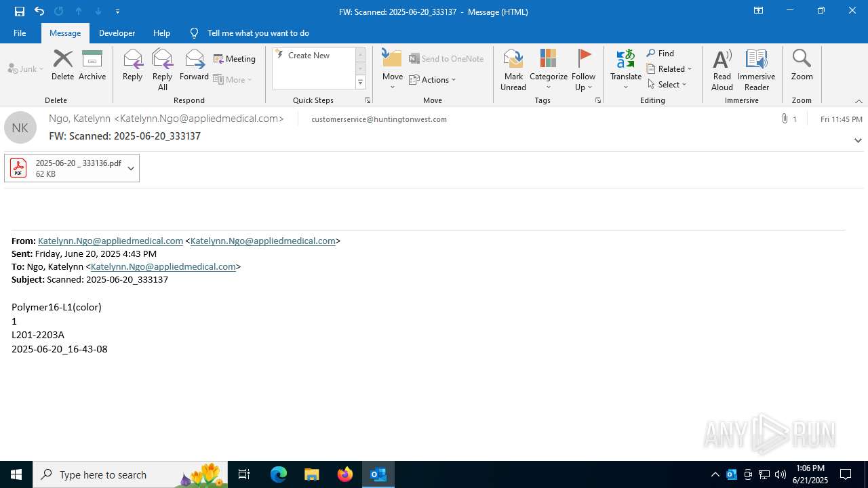
Task: Save the message with the floppy icon
Action: pyautogui.click(x=20, y=11)
